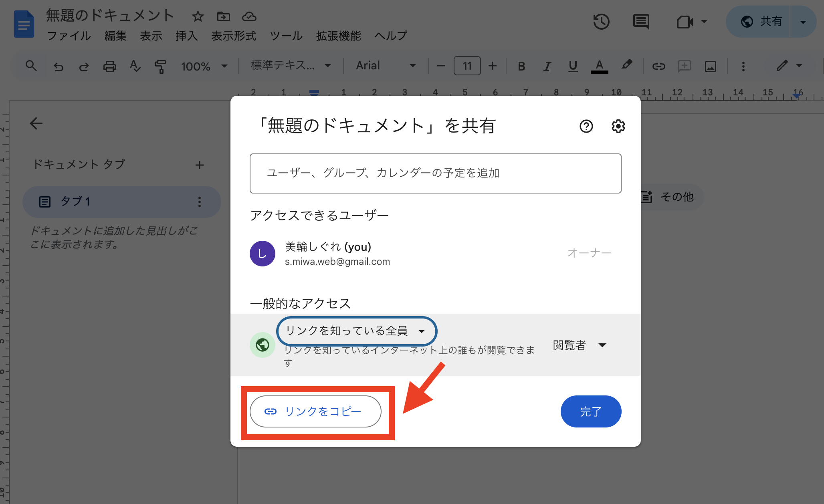Click the paint format roller icon

point(160,66)
